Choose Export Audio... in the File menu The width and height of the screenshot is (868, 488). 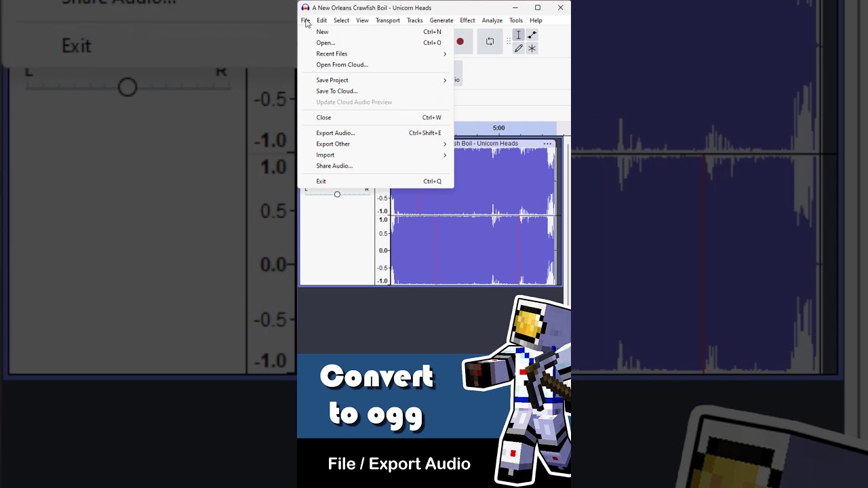[376, 133]
